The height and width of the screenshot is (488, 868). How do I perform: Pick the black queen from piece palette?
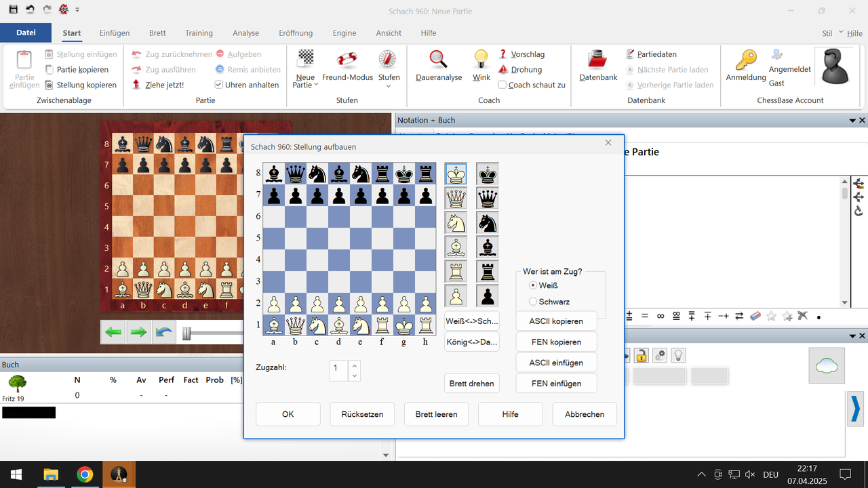click(488, 199)
